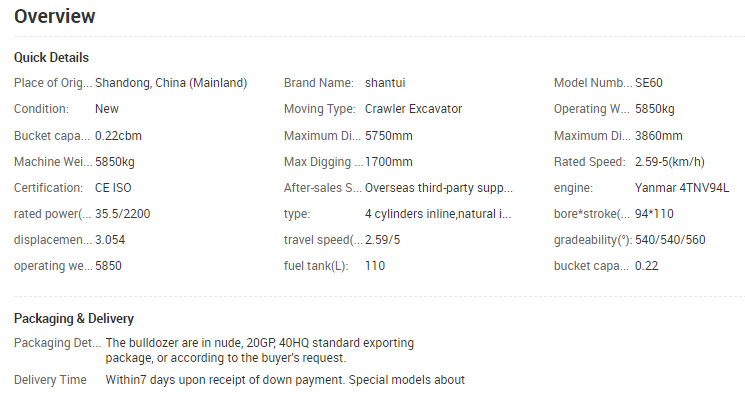Click the Crawler Excavator moving type value

click(413, 109)
